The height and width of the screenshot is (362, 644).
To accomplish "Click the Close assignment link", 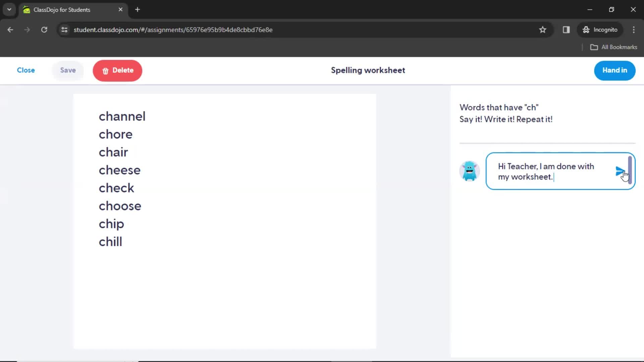I will point(25,70).
